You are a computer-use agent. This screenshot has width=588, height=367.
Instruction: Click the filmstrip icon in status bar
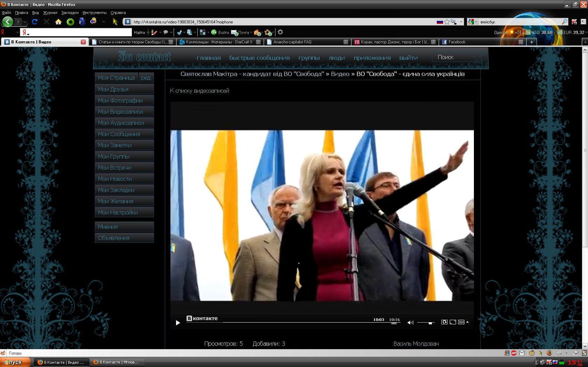tap(507, 353)
